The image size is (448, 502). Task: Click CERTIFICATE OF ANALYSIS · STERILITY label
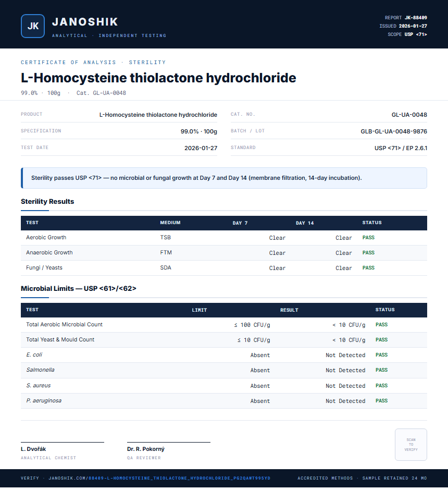coord(93,62)
